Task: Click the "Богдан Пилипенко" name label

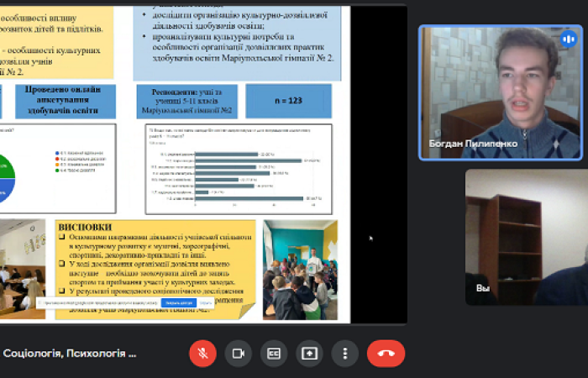Action: click(473, 144)
